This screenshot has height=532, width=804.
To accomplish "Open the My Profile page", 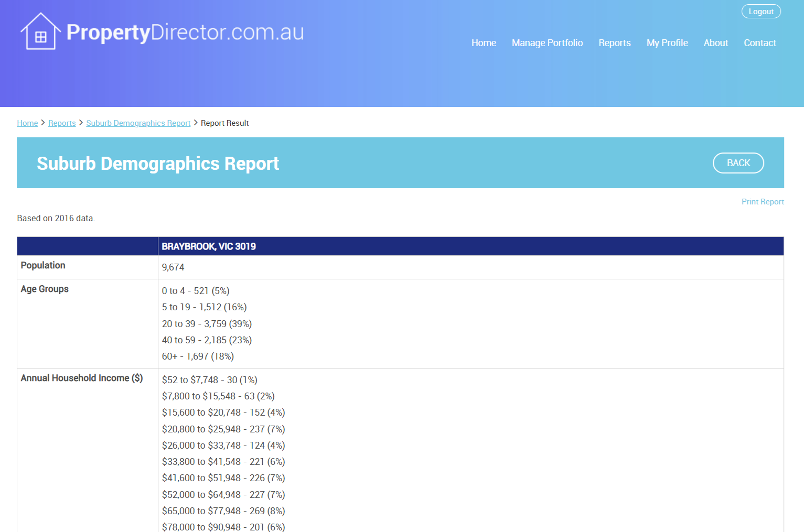I will (x=667, y=43).
